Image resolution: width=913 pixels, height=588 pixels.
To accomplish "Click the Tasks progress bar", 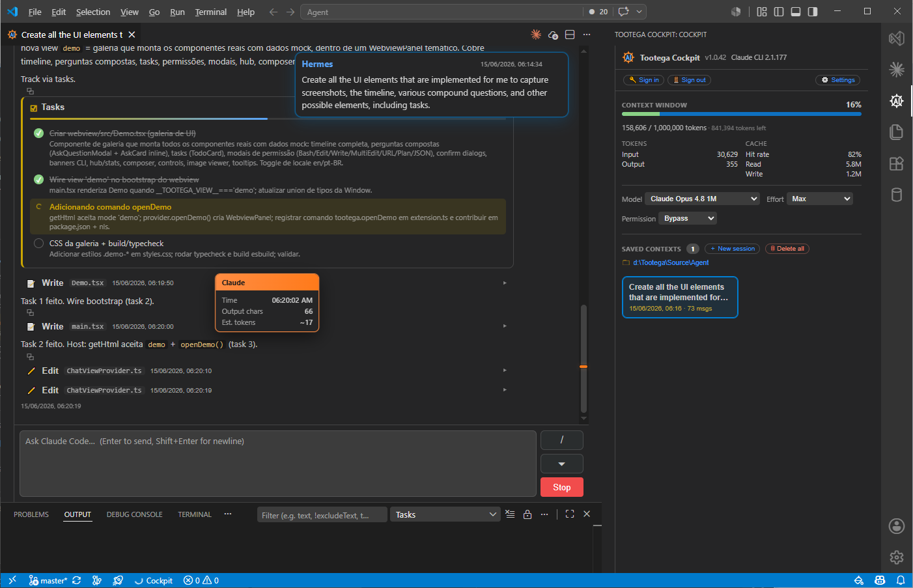I will point(268,119).
